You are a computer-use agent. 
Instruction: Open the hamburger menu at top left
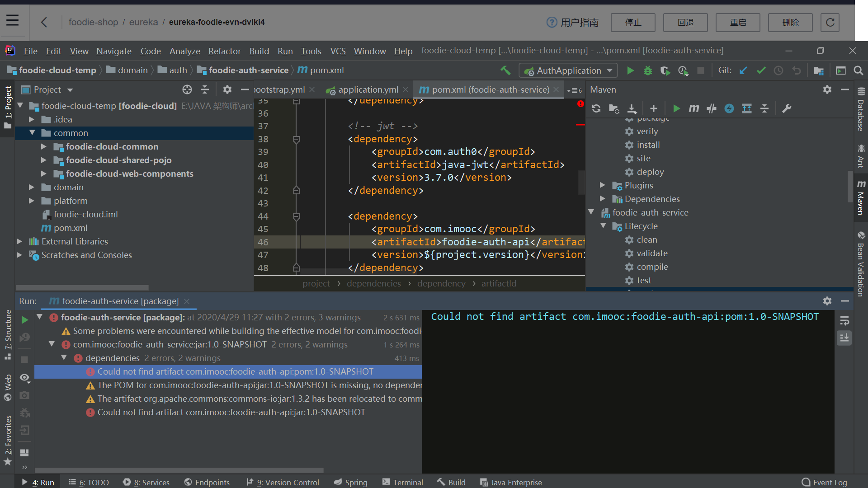(12, 20)
